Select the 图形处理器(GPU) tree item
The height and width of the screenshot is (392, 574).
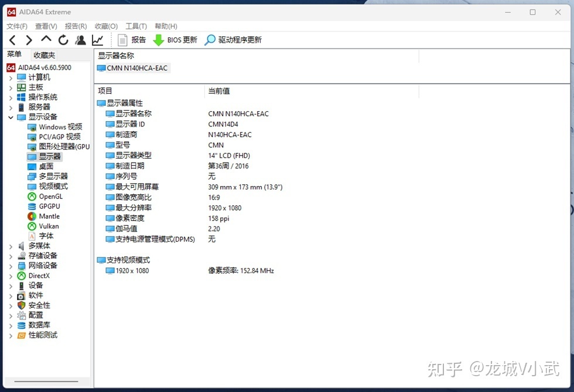59,147
